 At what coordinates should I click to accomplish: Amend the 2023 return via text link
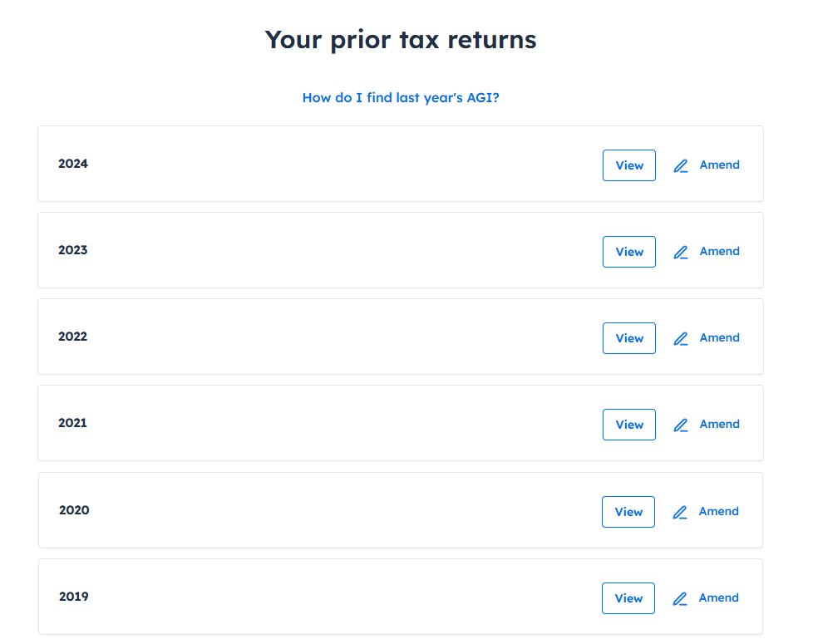click(719, 251)
